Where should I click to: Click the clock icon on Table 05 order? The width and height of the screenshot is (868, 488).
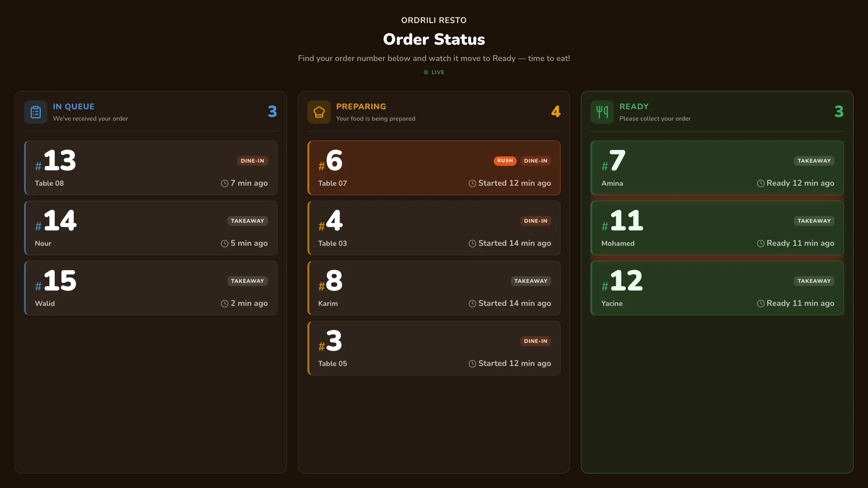point(472,364)
